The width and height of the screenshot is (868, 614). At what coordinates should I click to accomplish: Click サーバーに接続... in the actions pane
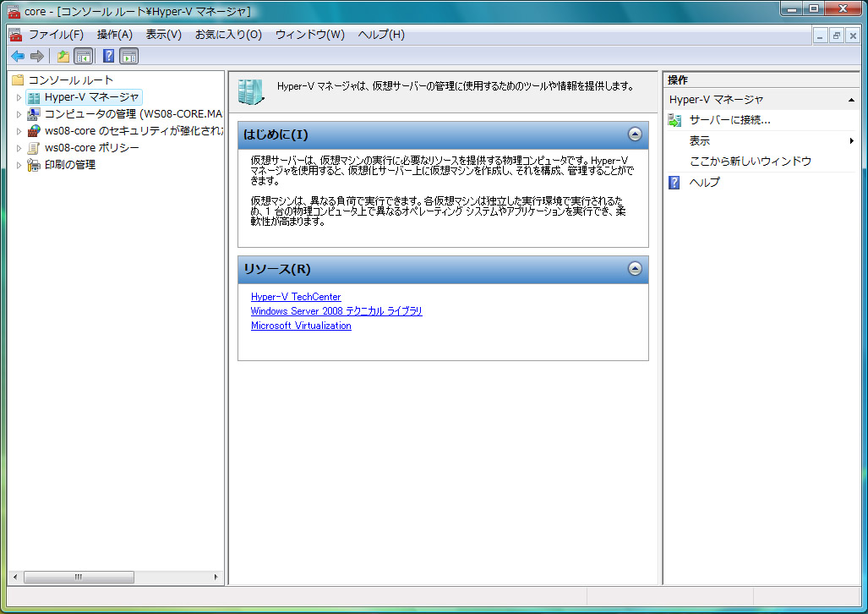point(729,120)
